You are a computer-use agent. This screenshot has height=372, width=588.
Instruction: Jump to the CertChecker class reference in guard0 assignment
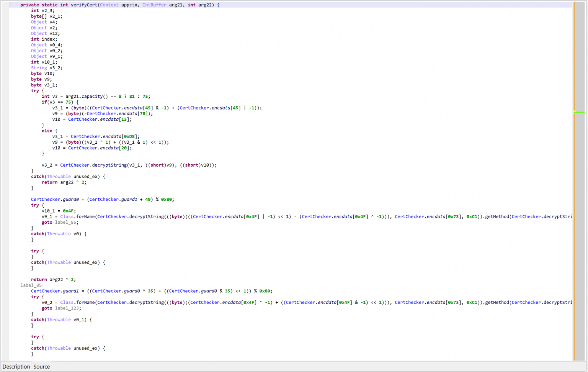pos(45,199)
